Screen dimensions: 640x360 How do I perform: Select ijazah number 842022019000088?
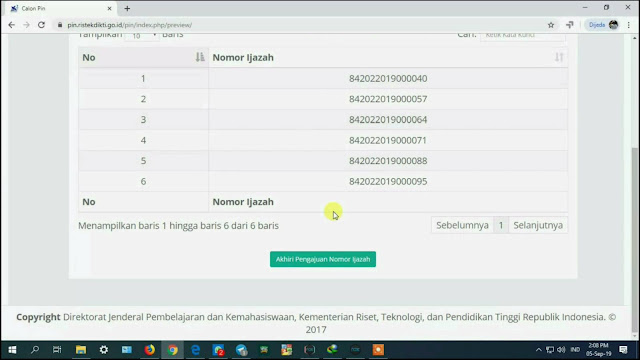388,161
